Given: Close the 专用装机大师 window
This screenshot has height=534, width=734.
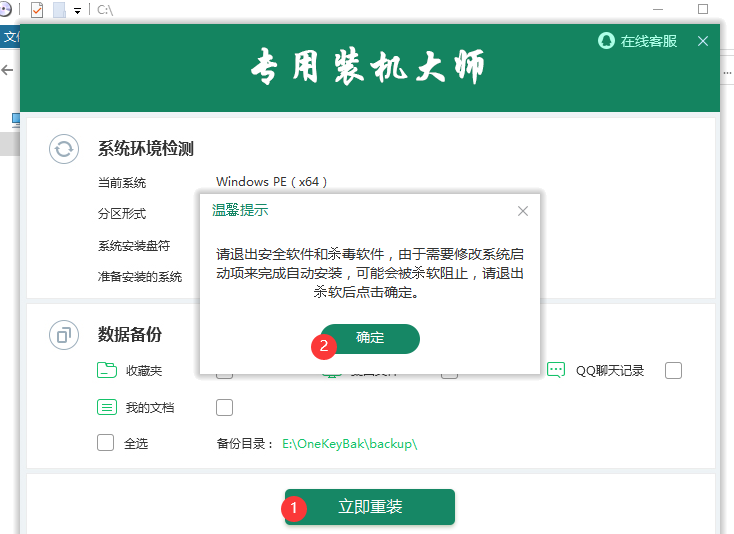Looking at the screenshot, I should (x=703, y=41).
